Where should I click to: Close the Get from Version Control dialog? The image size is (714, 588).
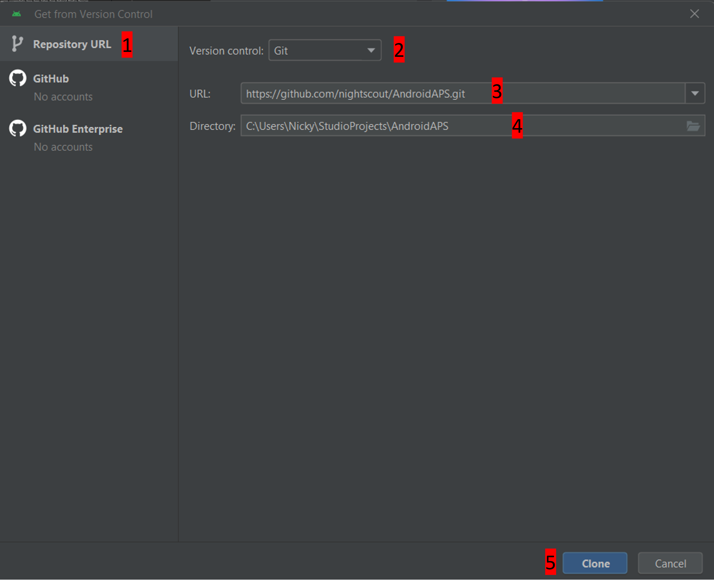tap(694, 14)
